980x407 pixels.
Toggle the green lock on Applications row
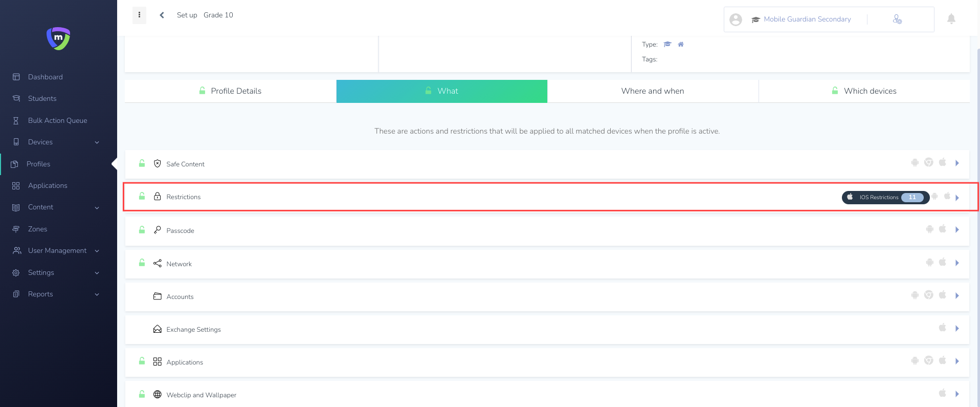pos(142,361)
